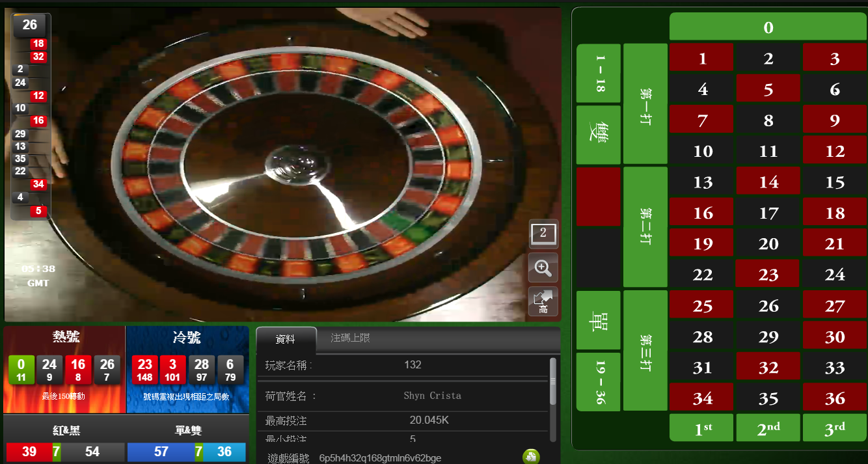Bet on even with the 雙 button
The height and width of the screenshot is (464, 868).
click(598, 135)
